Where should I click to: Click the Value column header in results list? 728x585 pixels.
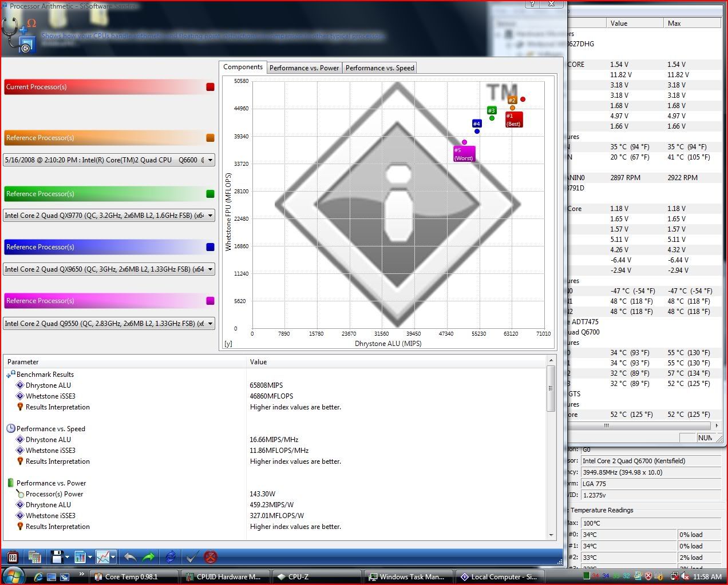point(397,361)
